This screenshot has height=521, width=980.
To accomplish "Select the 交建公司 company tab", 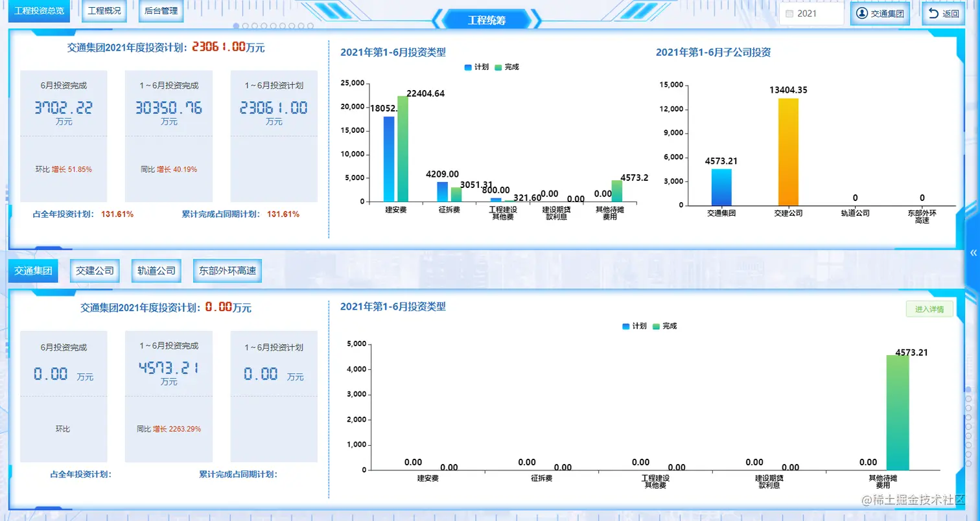I will tap(95, 271).
